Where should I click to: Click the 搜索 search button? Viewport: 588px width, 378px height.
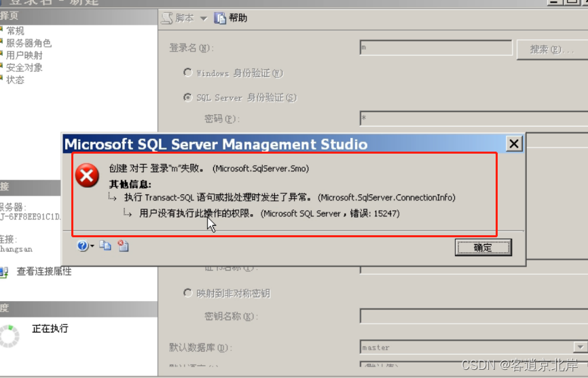point(552,50)
